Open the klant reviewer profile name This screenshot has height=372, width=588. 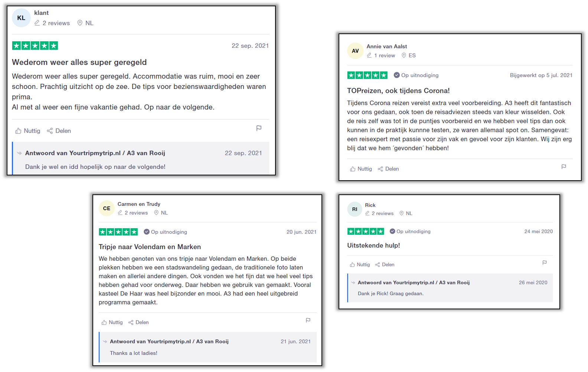coord(41,13)
